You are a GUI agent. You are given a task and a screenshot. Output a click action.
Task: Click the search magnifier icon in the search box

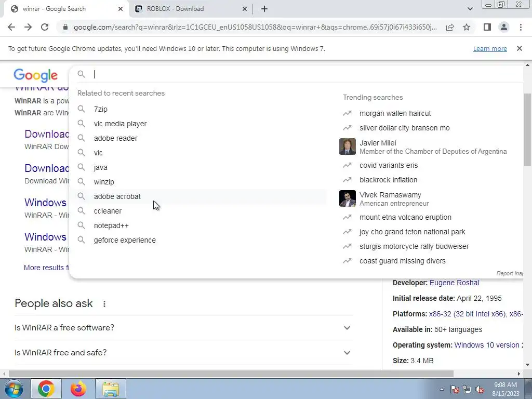[x=82, y=74]
